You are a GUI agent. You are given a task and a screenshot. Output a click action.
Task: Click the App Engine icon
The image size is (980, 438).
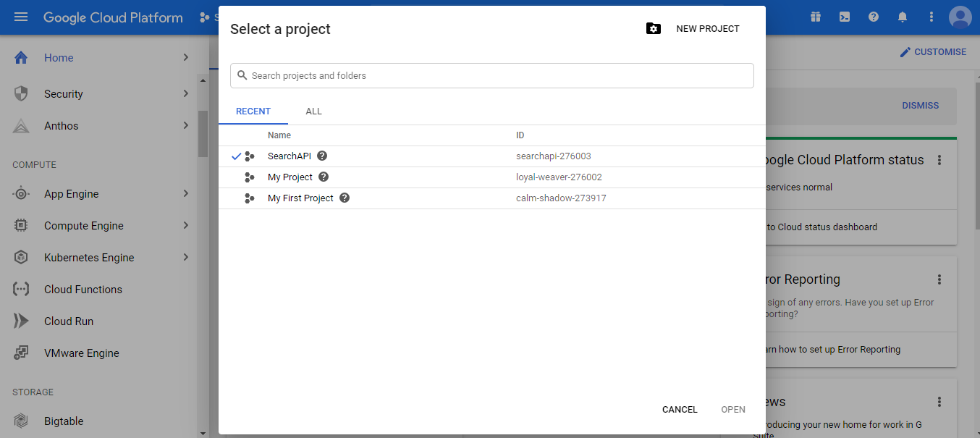pyautogui.click(x=21, y=194)
